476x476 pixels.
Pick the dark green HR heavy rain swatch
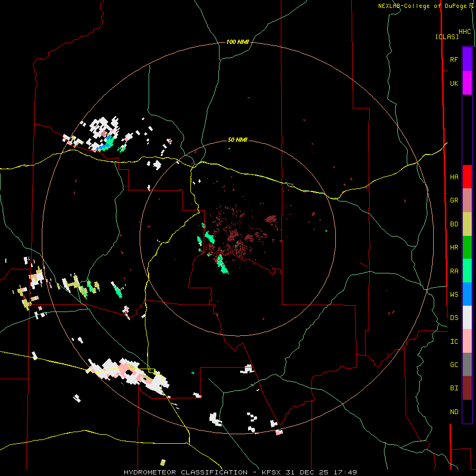467,248
